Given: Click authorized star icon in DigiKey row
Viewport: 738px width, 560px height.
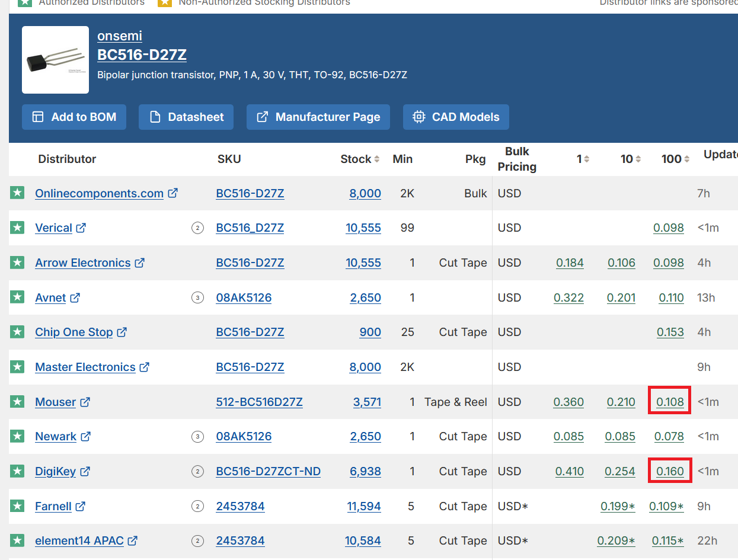Looking at the screenshot, I should point(17,471).
